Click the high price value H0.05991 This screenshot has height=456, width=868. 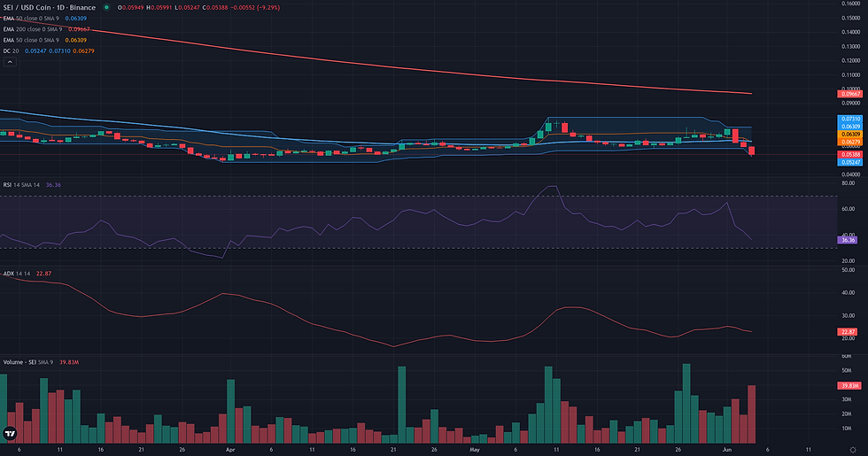pos(159,8)
